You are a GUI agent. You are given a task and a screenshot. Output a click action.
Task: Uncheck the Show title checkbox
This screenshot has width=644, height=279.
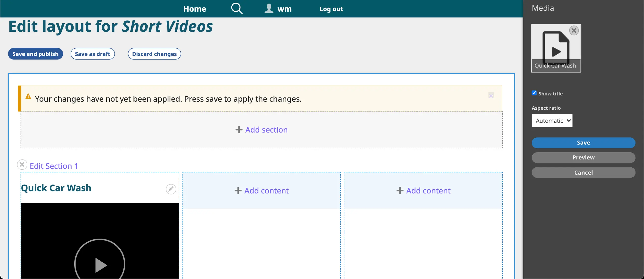point(534,93)
